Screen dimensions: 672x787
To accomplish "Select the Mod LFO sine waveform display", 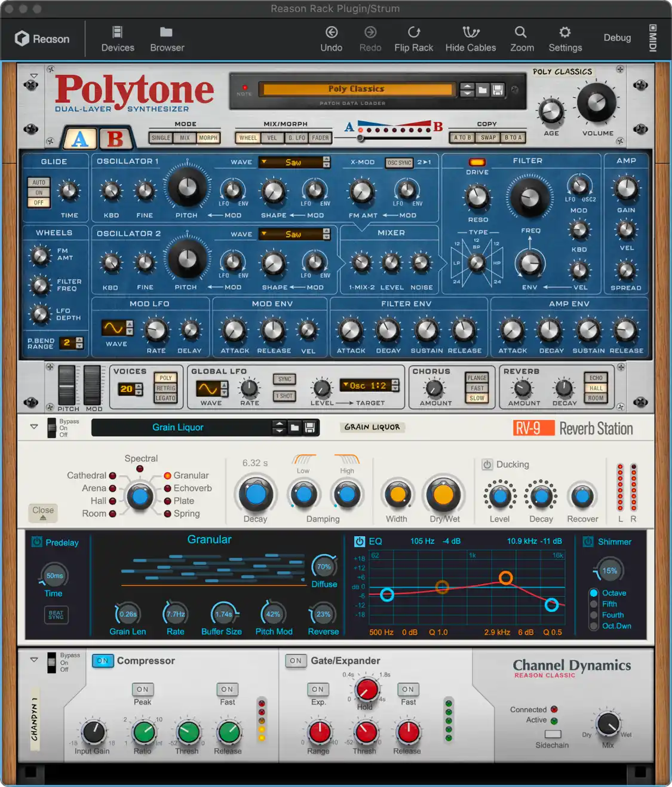I will click(113, 328).
